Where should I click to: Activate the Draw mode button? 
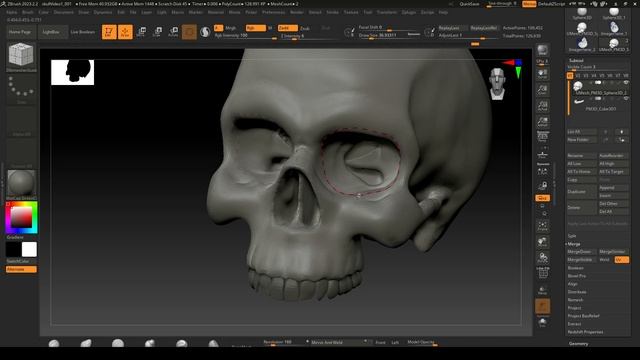click(x=125, y=32)
